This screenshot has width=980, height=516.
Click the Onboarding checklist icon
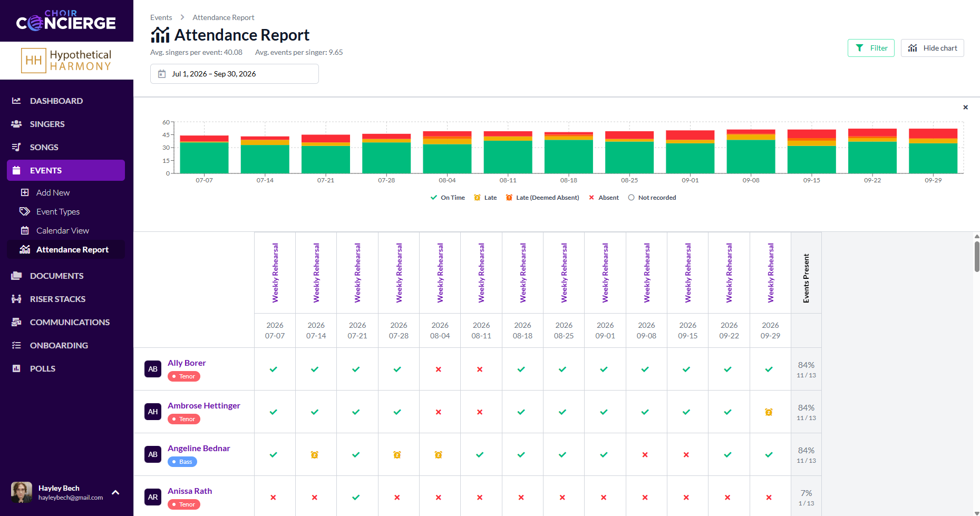(16, 345)
